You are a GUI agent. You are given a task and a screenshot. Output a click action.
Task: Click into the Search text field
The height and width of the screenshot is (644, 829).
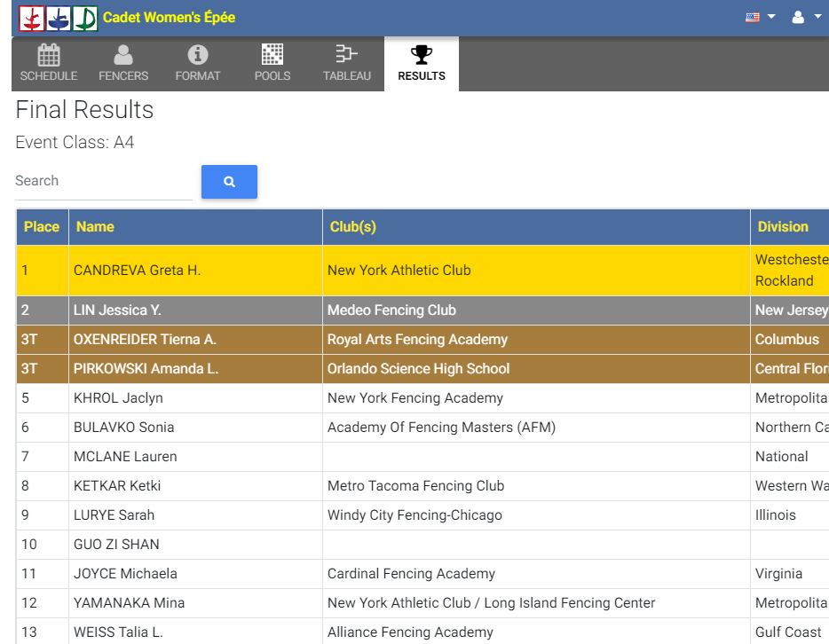(103, 181)
